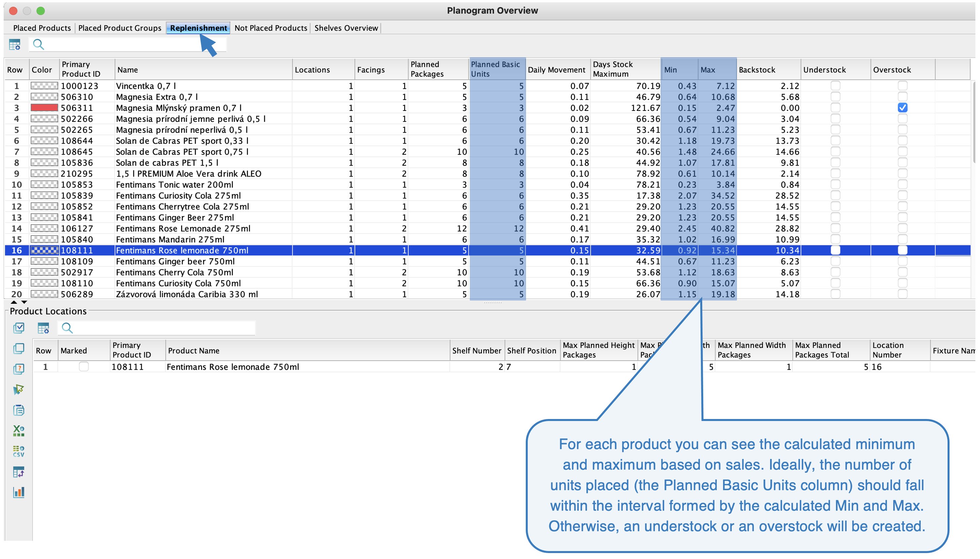Click the Unmark All icon in Product Locations sidebar
This screenshot has height=559, width=980.
click(x=19, y=349)
